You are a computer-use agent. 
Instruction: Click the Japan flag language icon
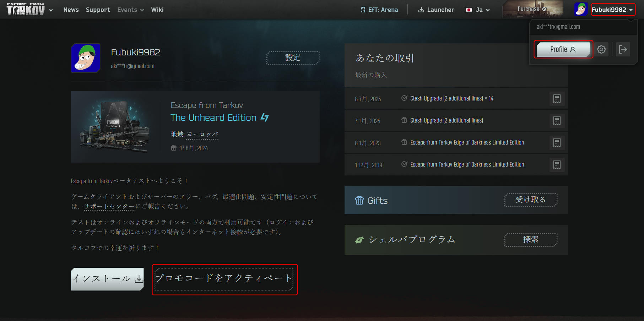point(469,10)
